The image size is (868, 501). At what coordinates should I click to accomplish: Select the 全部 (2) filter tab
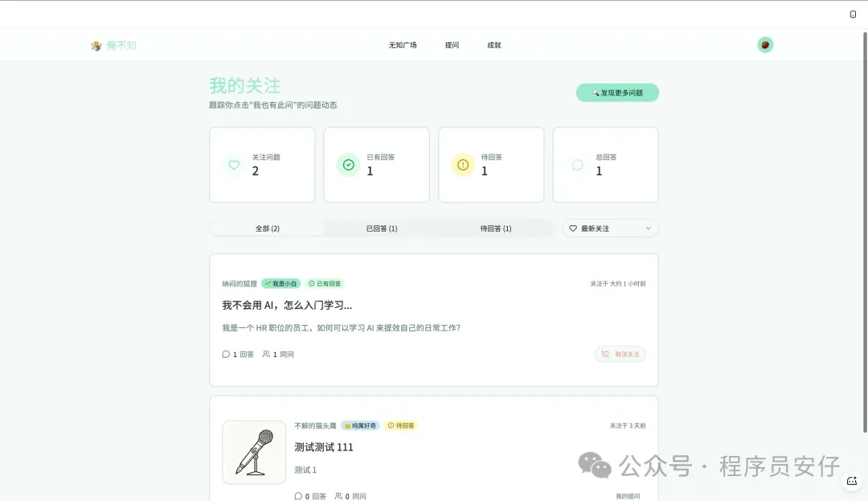pos(268,228)
